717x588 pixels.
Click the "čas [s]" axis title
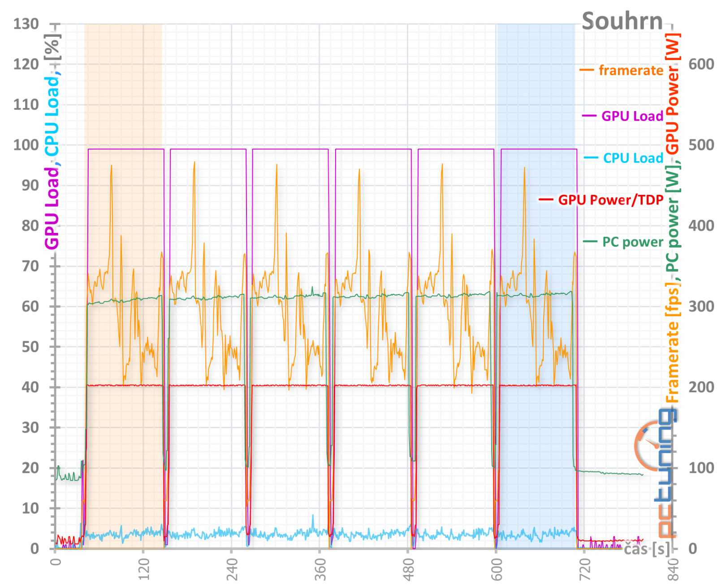pyautogui.click(x=647, y=549)
